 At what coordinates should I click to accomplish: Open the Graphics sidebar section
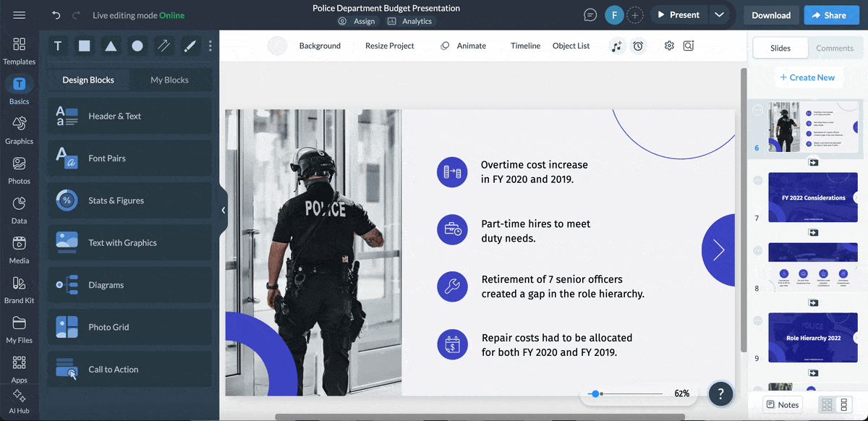click(20, 130)
